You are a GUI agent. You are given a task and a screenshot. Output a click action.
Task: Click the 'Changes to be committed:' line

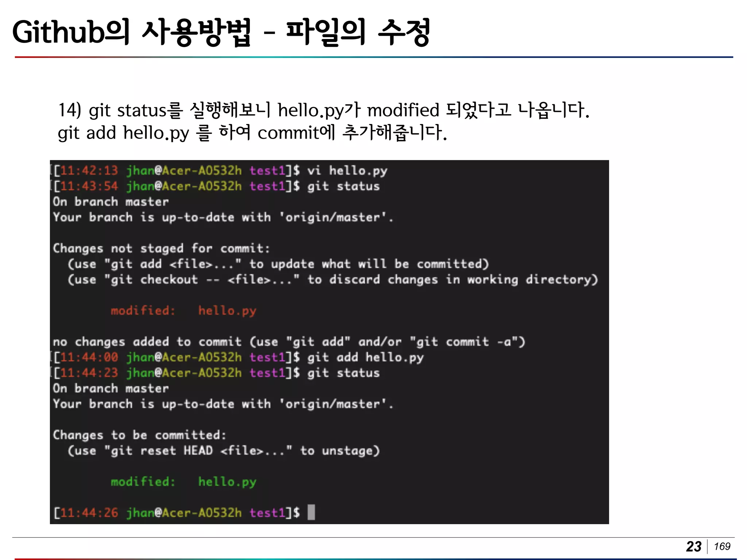pos(140,435)
